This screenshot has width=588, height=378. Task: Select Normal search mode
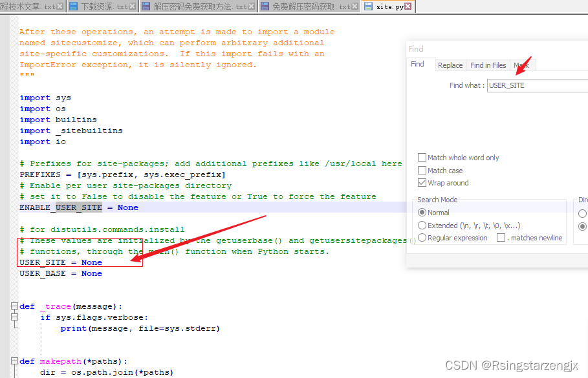tap(422, 213)
